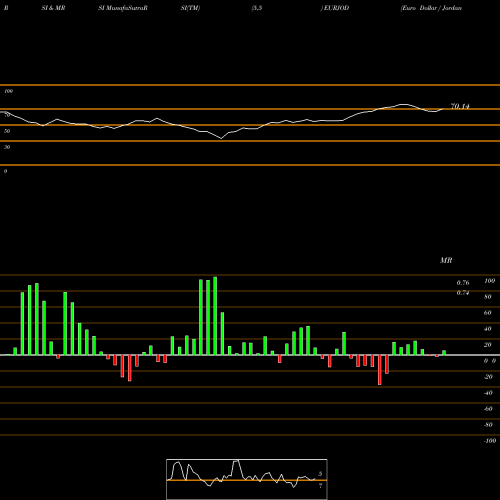Click the lowest red MR histogram bar

380,370
